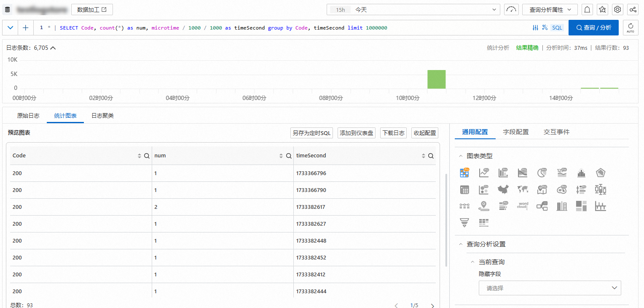Select the Pro table chart type

pos(464,173)
